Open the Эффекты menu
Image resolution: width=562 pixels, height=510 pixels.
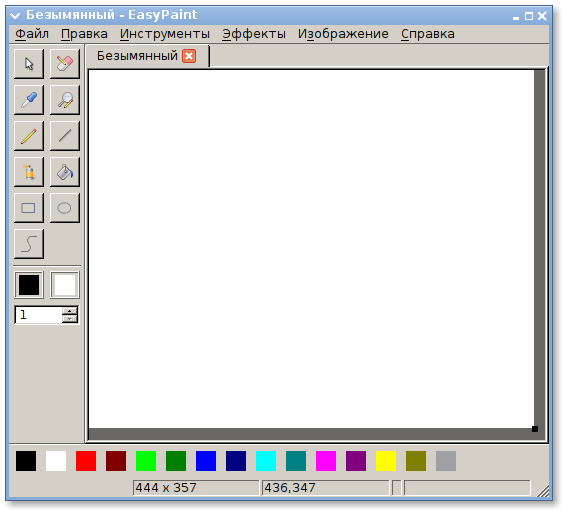(254, 34)
